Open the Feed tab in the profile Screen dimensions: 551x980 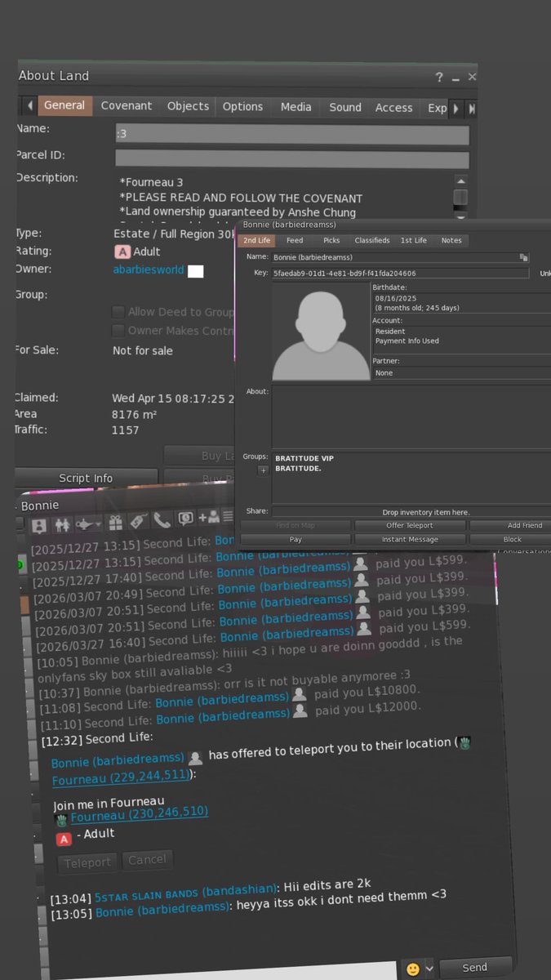click(295, 240)
